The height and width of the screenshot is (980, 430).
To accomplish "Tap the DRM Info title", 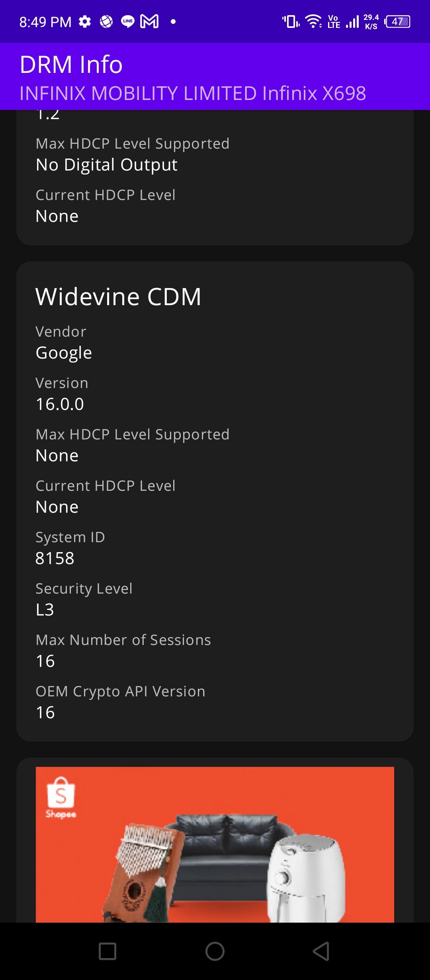I will point(71,65).
